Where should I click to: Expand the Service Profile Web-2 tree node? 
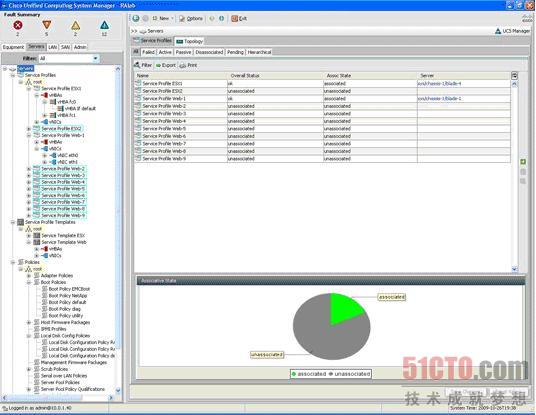click(x=29, y=169)
